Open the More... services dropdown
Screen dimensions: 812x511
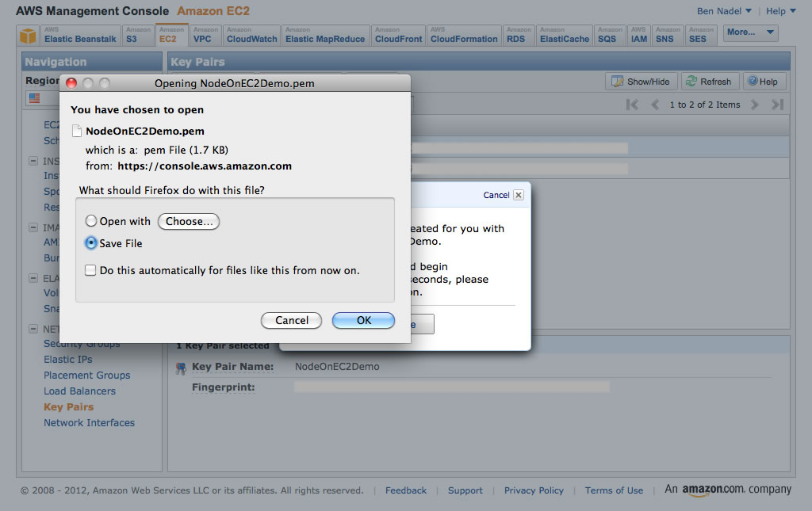[x=750, y=32]
